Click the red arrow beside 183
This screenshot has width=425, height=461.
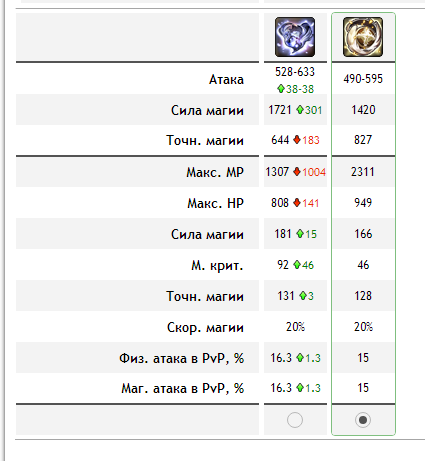[x=297, y=140]
